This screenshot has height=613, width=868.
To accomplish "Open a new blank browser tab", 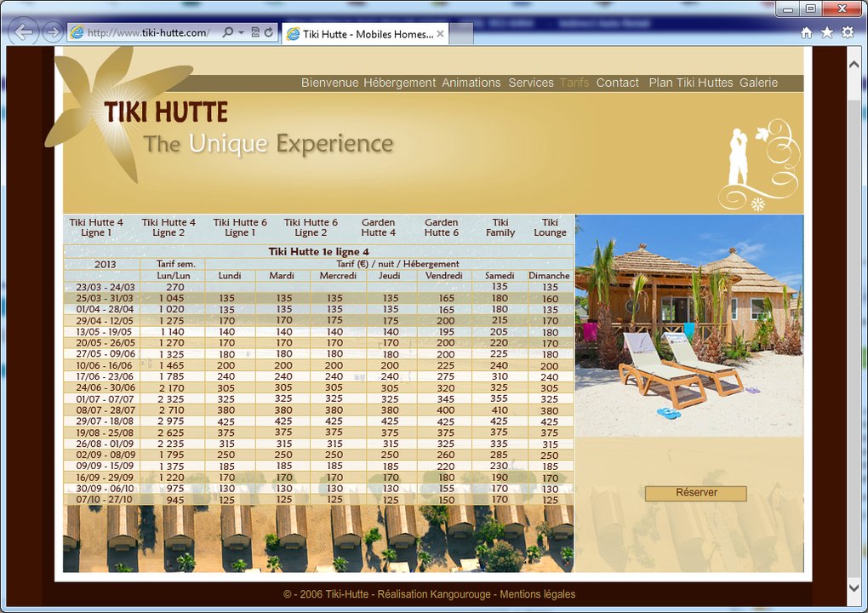I will pyautogui.click(x=461, y=34).
